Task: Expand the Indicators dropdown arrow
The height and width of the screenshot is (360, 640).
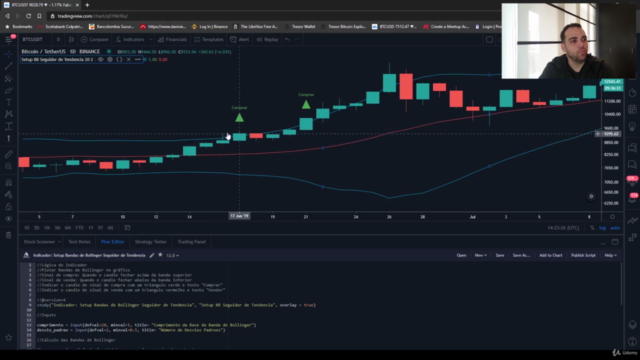Action: 151,40
